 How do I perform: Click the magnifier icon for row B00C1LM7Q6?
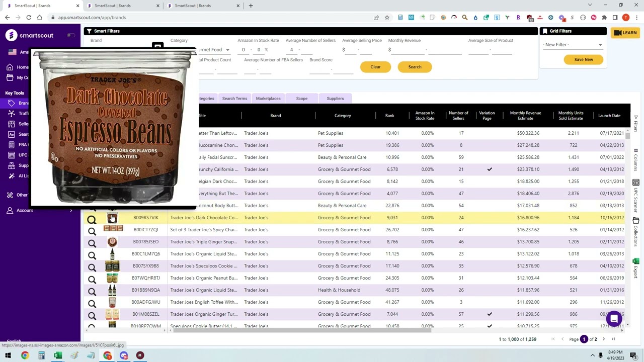pos(92,255)
